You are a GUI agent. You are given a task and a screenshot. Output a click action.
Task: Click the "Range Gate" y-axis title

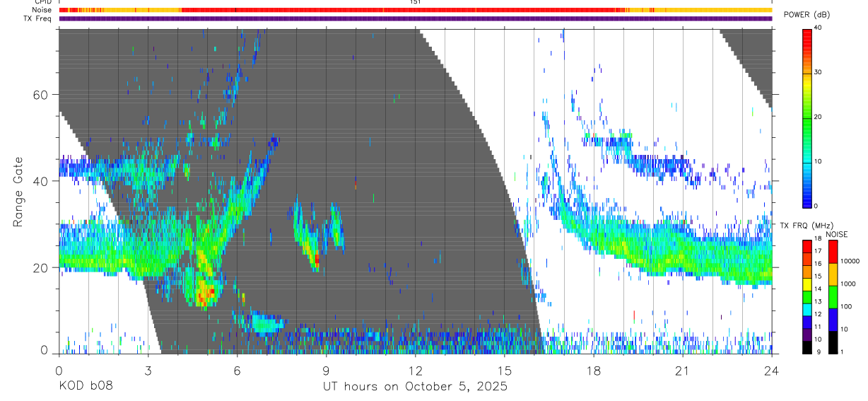pyautogui.click(x=18, y=192)
